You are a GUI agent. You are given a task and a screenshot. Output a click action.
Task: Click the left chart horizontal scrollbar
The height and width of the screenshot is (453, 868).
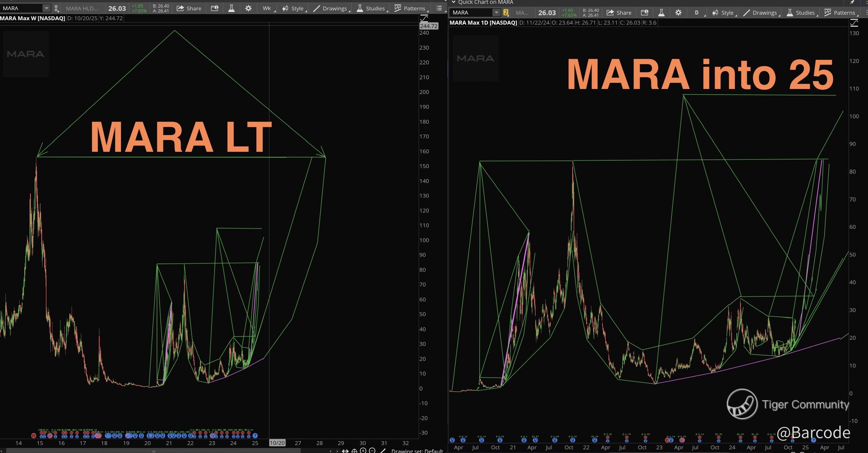153,451
